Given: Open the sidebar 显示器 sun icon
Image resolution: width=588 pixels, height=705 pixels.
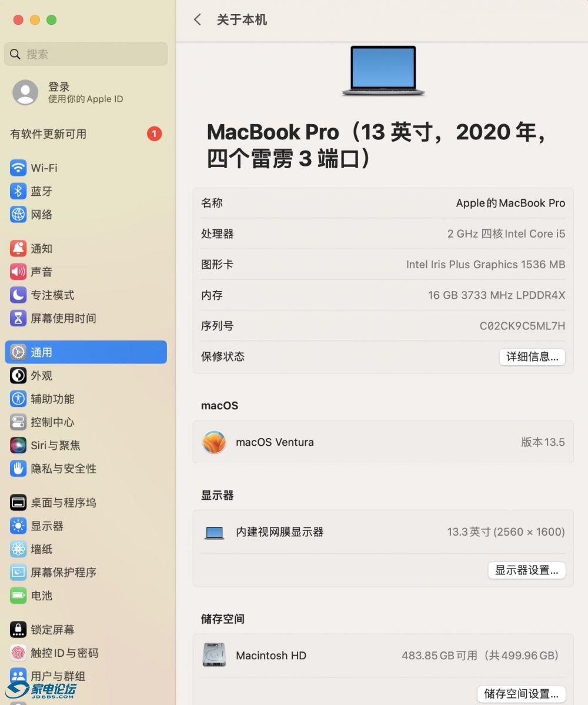Looking at the screenshot, I should [x=18, y=526].
